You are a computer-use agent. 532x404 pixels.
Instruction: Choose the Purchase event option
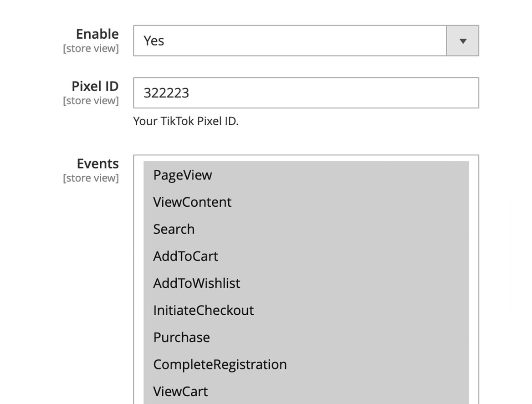(181, 338)
